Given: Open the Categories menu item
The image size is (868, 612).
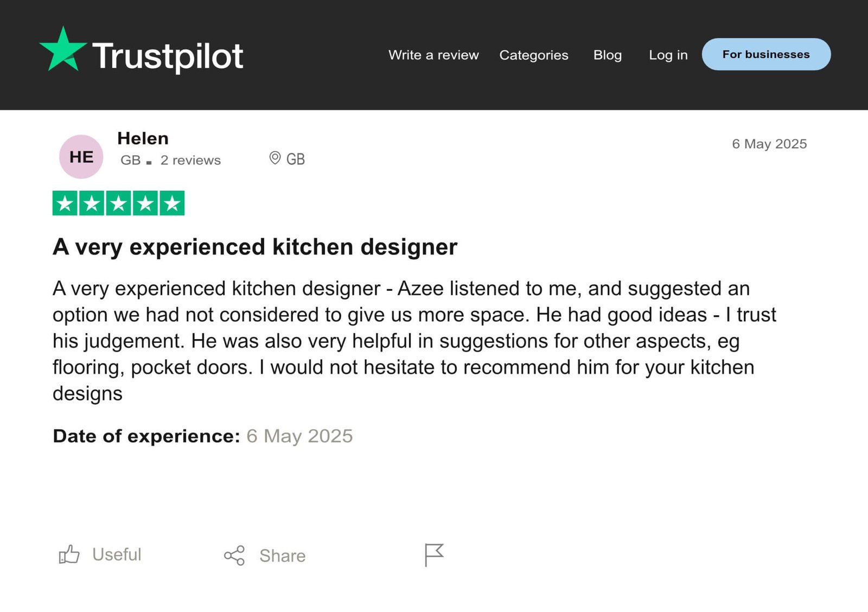Looking at the screenshot, I should tap(534, 55).
